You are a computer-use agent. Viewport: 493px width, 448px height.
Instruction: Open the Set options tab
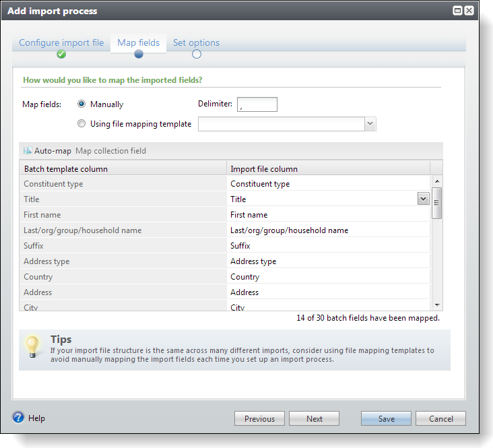coord(196,42)
